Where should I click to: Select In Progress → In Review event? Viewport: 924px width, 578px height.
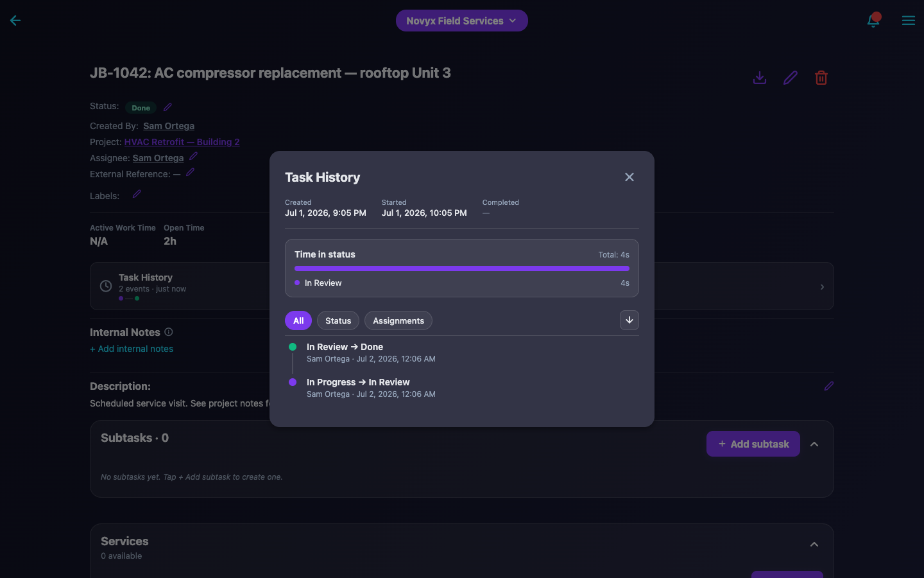(x=358, y=382)
